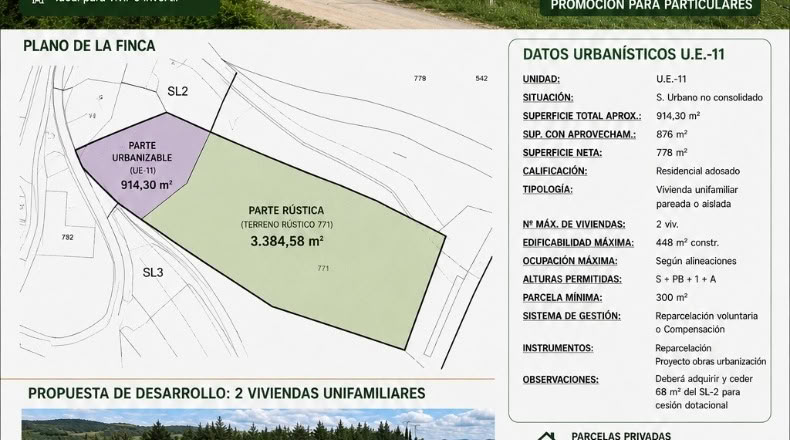The height and width of the screenshot is (440, 790).
Task: Click 'Nº MÁX. DE VIVIENDAS:' label
Action: [x=574, y=224]
